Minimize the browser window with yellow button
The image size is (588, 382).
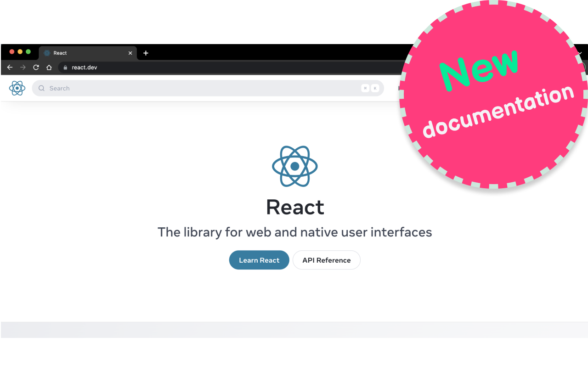point(20,52)
